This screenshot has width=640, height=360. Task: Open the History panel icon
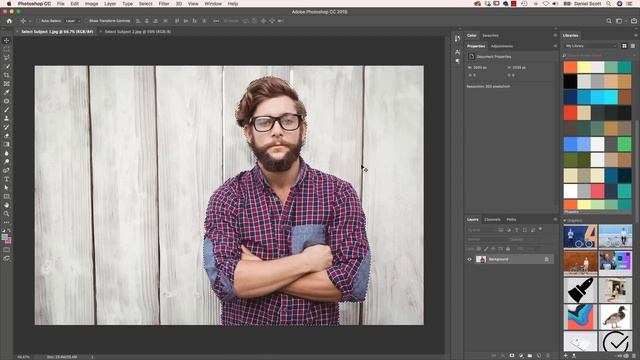[x=457, y=39]
